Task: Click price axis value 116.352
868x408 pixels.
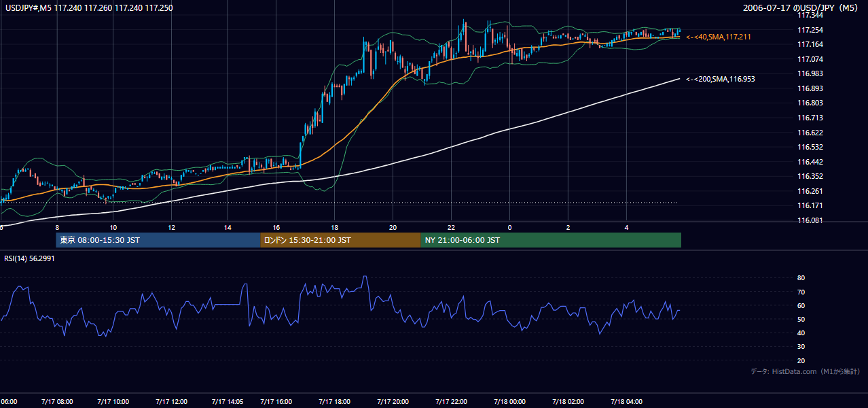Action: pyautogui.click(x=810, y=176)
